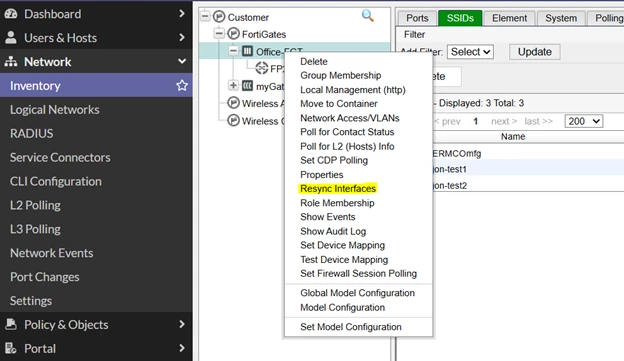Switch to the System tab
The width and height of the screenshot is (624, 361).
tap(561, 18)
